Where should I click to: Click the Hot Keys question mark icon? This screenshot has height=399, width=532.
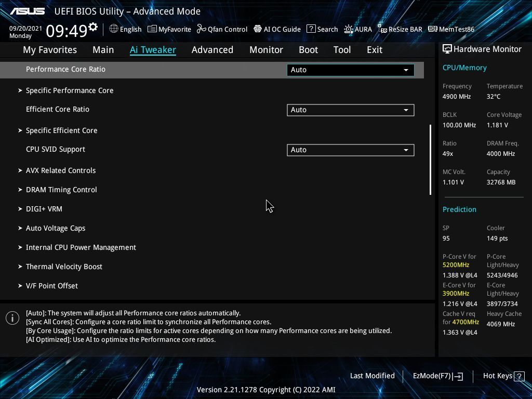(519, 376)
